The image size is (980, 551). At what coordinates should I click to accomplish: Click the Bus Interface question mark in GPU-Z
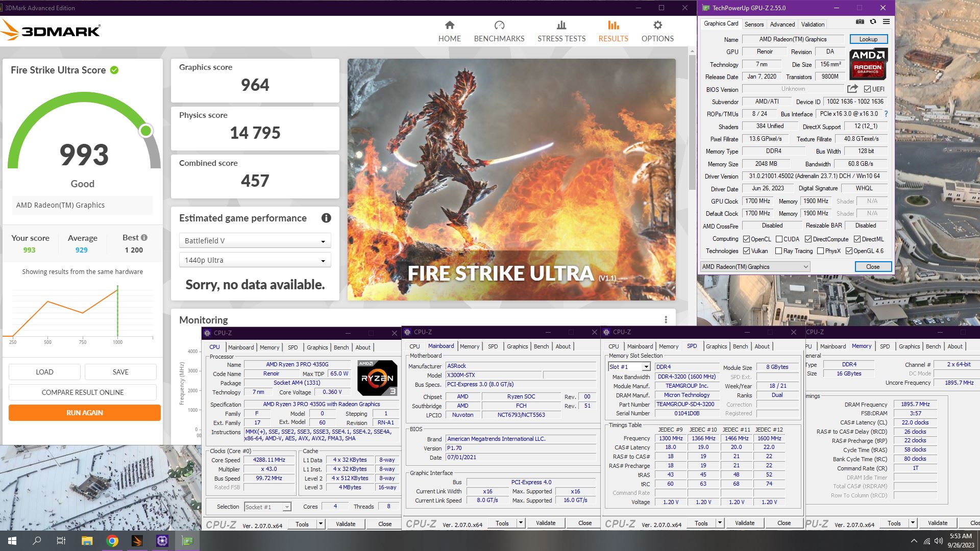[886, 114]
